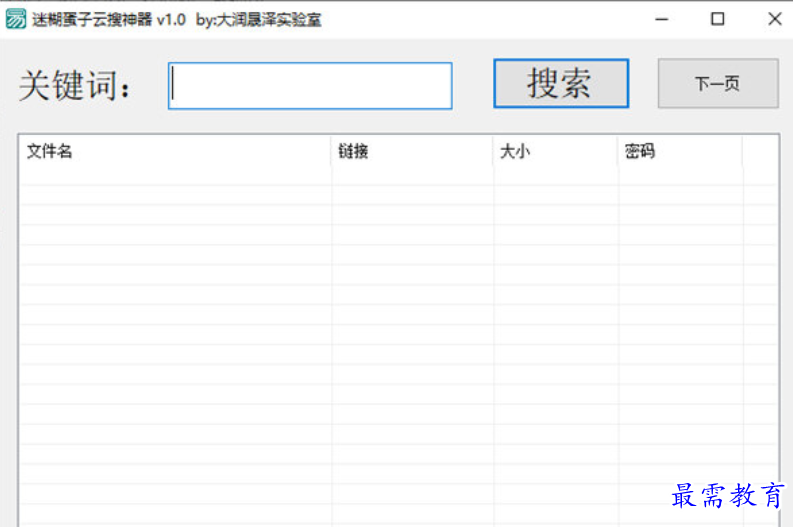Sort by the 文件名 column header
Image resolution: width=793 pixels, height=527 pixels.
pos(175,151)
